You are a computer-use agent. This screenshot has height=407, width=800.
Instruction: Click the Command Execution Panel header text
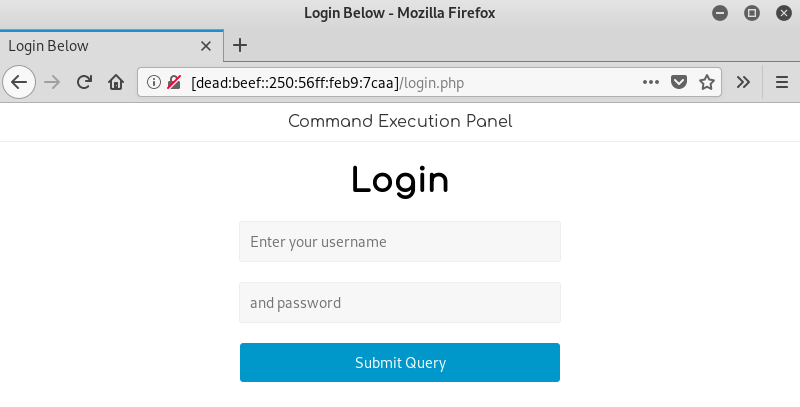pos(400,122)
